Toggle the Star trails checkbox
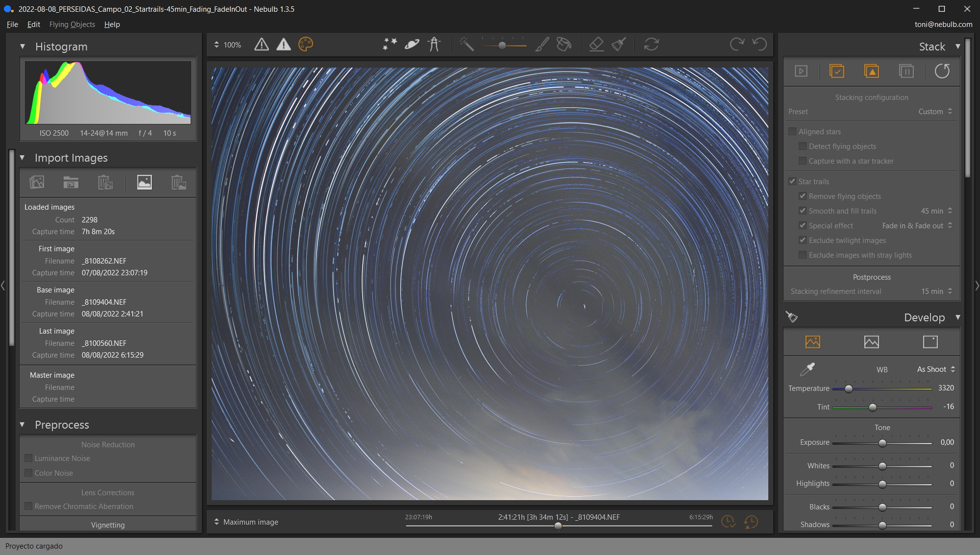This screenshot has width=980, height=555. coord(792,181)
